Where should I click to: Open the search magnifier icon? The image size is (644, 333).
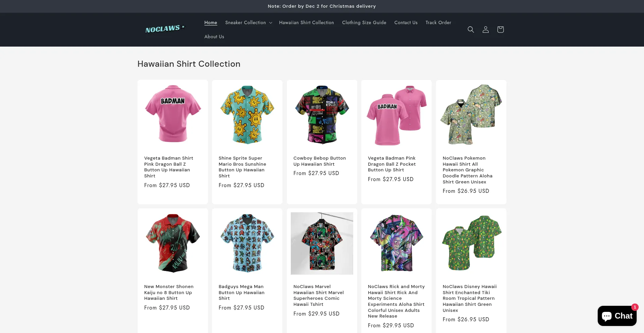coord(471,30)
